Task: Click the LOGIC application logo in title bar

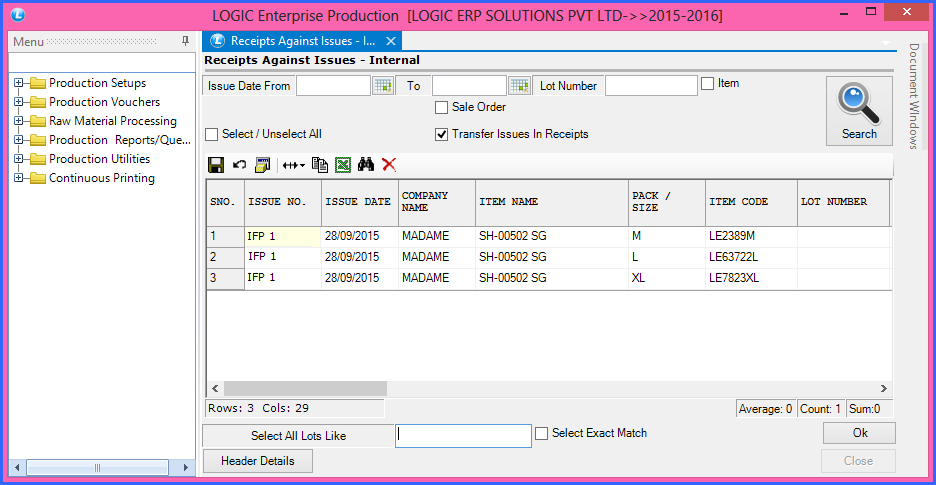Action: [x=19, y=14]
